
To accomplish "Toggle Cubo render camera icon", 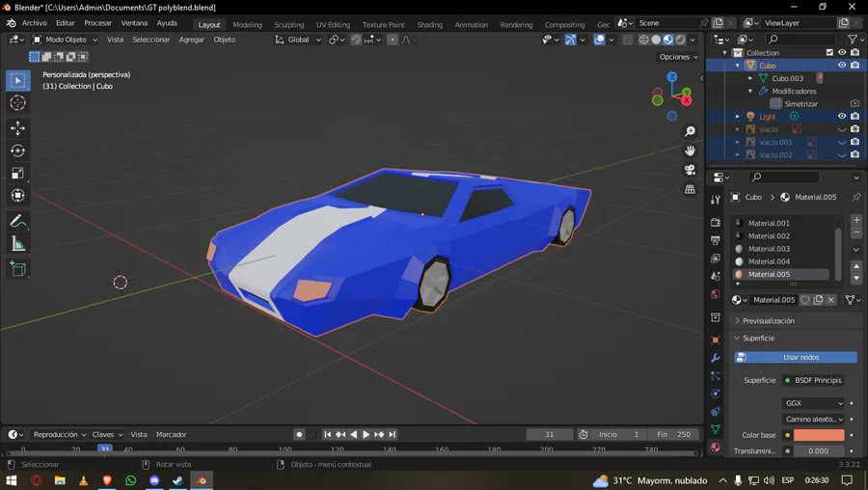I will (x=854, y=66).
